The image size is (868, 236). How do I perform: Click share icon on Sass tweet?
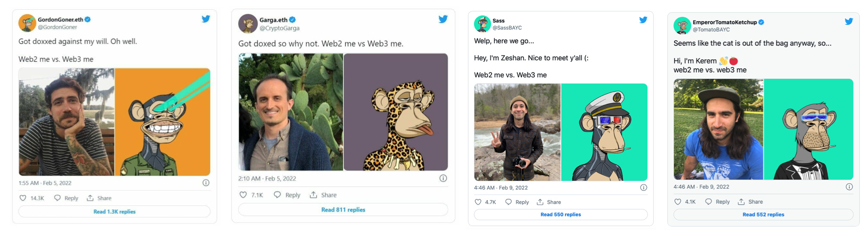[x=540, y=202]
